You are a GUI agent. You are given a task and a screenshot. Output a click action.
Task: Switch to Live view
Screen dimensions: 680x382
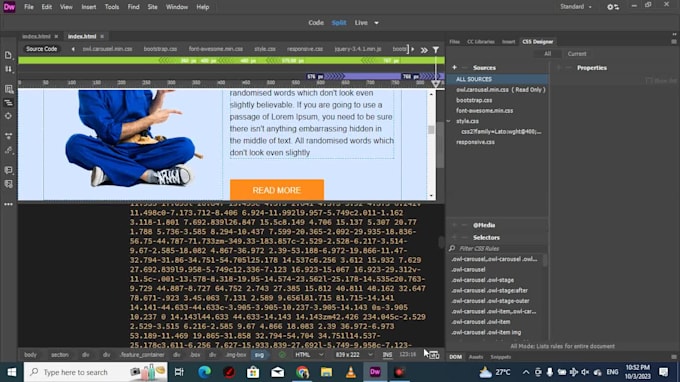click(x=361, y=23)
